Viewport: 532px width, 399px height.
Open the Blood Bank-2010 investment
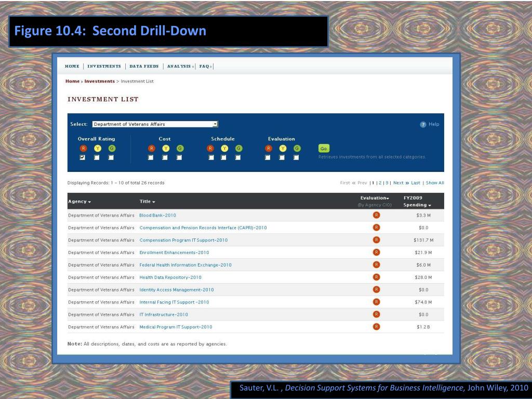tap(157, 216)
